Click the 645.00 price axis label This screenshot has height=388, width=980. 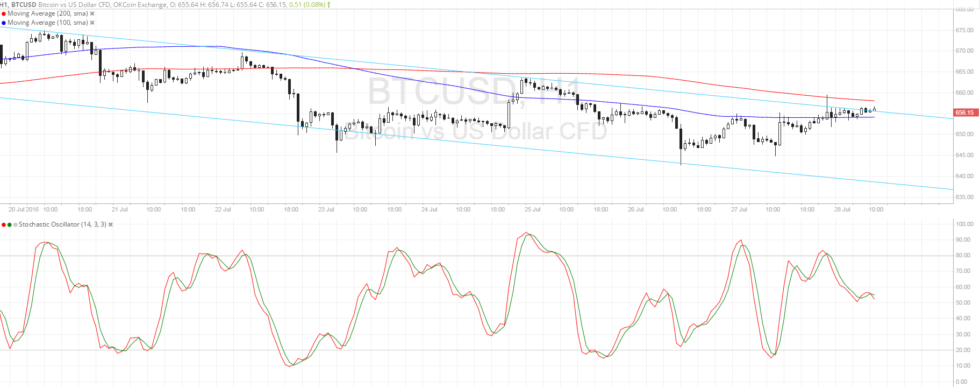click(x=964, y=155)
